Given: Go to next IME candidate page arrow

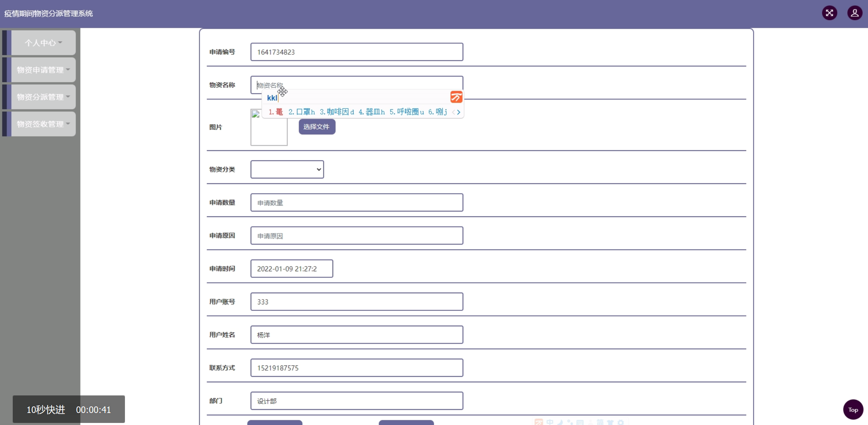Looking at the screenshot, I should click(459, 112).
